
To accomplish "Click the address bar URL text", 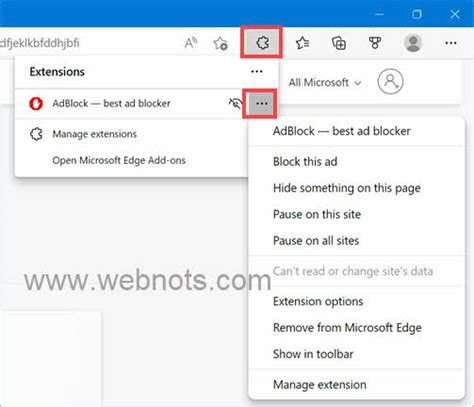I will click(40, 43).
